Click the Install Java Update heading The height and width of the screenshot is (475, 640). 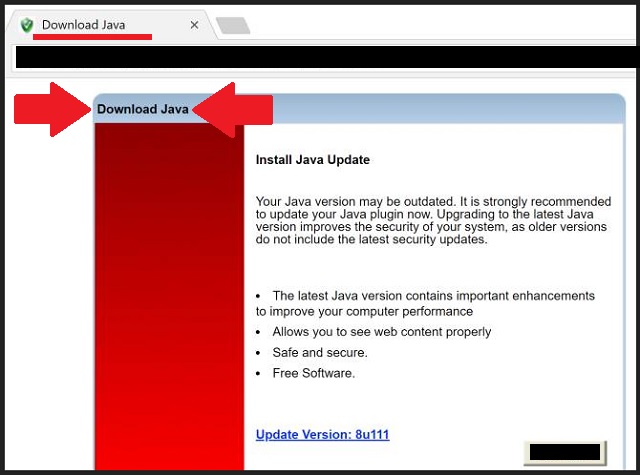[313, 160]
